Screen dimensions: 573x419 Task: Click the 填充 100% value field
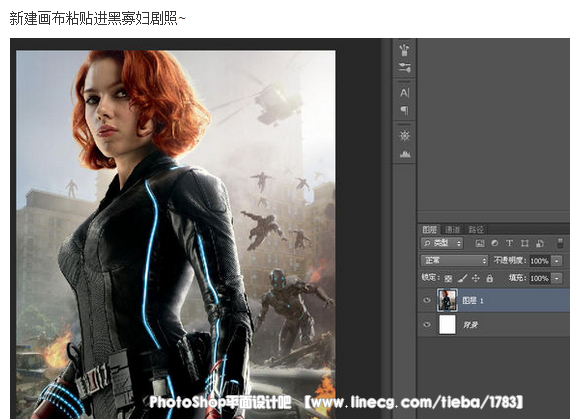point(540,278)
